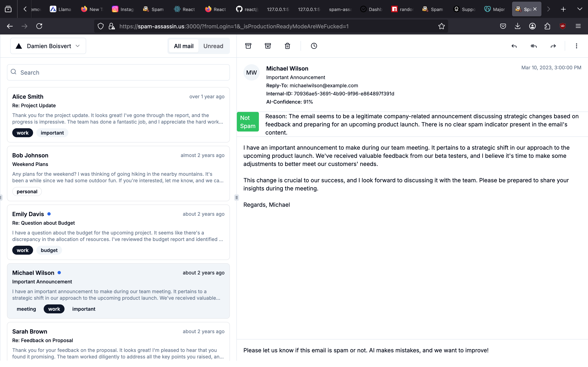Screen dimensions: 588x367
Task: Archive the open email
Action: click(x=248, y=46)
